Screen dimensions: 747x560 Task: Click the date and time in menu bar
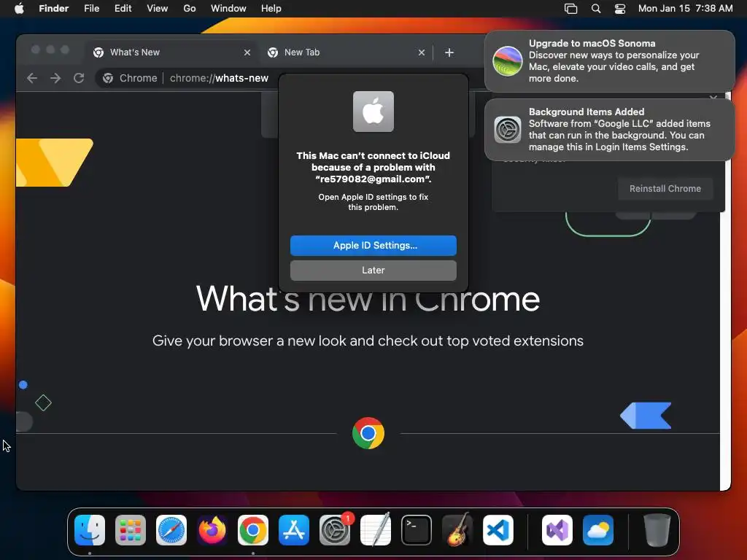686,8
